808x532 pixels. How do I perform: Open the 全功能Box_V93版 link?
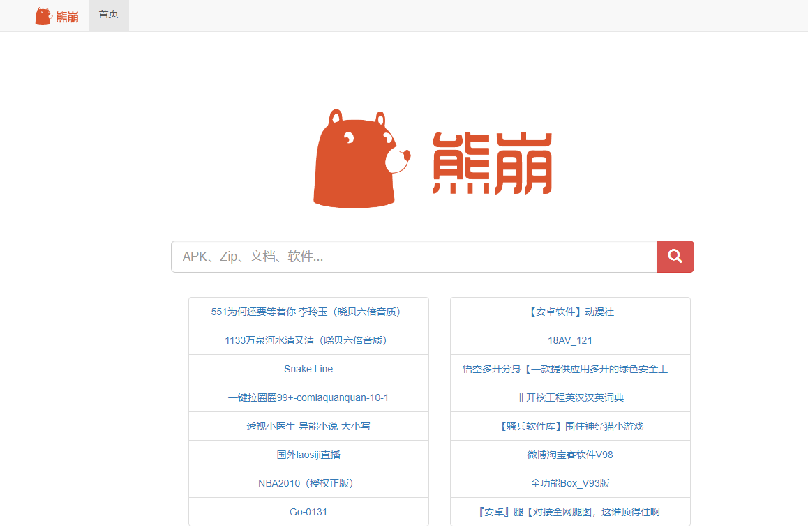(570, 483)
